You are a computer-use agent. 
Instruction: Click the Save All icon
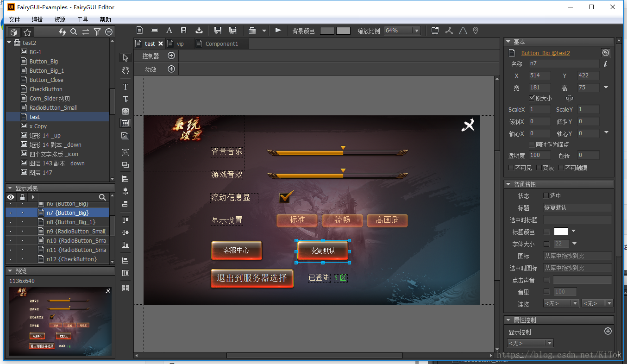pos(233,30)
